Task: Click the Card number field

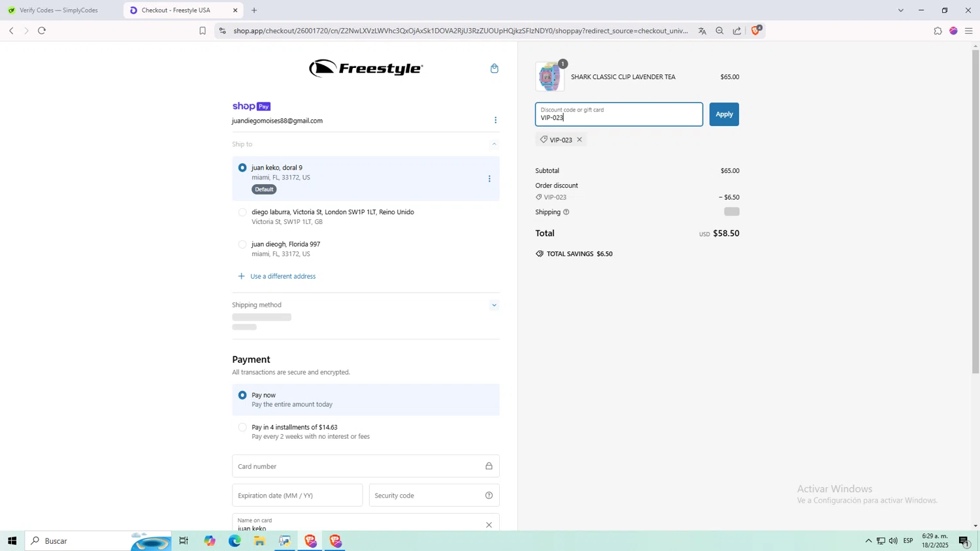Action: click(366, 466)
